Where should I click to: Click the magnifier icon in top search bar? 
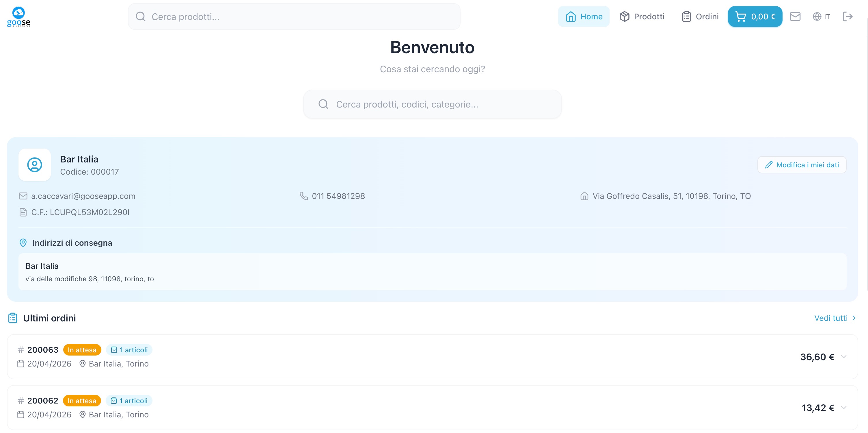141,16
